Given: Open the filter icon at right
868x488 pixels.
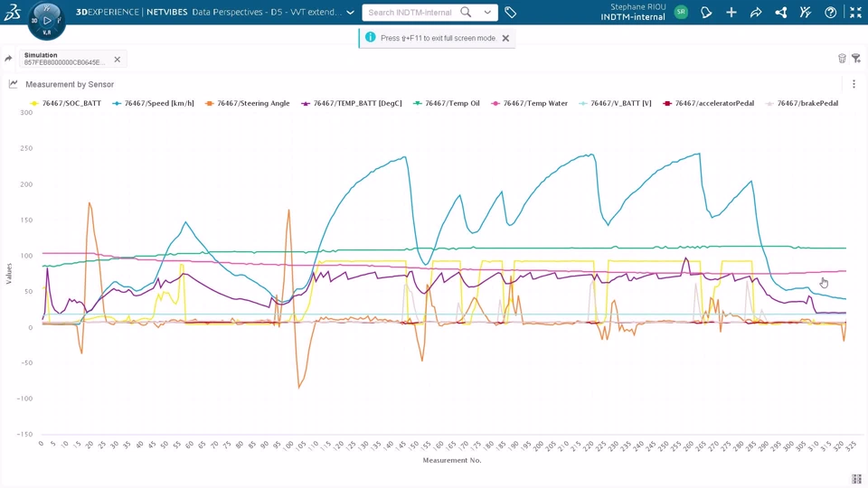Looking at the screenshot, I should coord(856,59).
